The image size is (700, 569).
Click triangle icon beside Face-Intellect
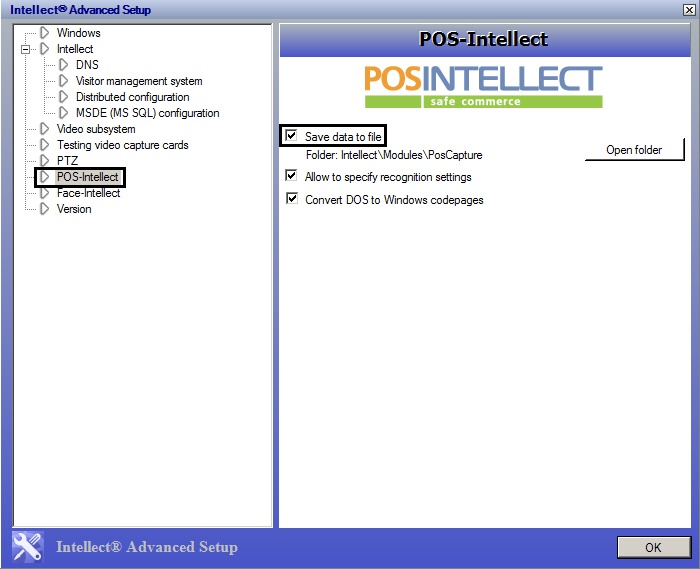click(44, 193)
